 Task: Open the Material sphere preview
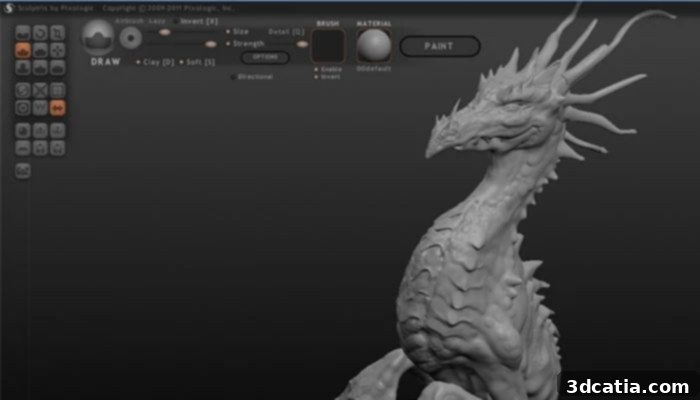point(374,46)
